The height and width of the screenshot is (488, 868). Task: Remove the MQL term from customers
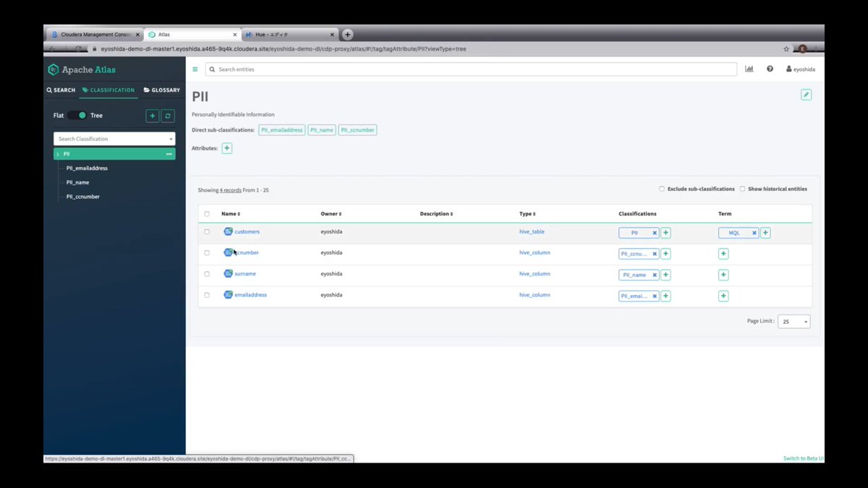[754, 233]
